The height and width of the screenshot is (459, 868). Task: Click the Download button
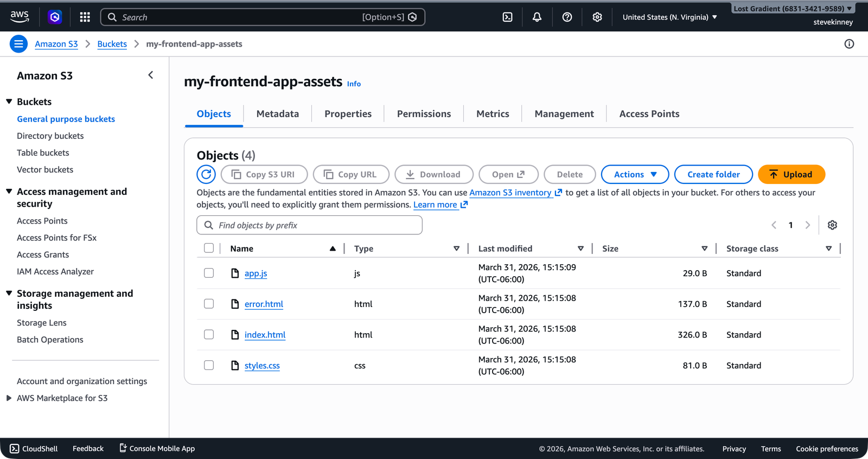tap(434, 174)
